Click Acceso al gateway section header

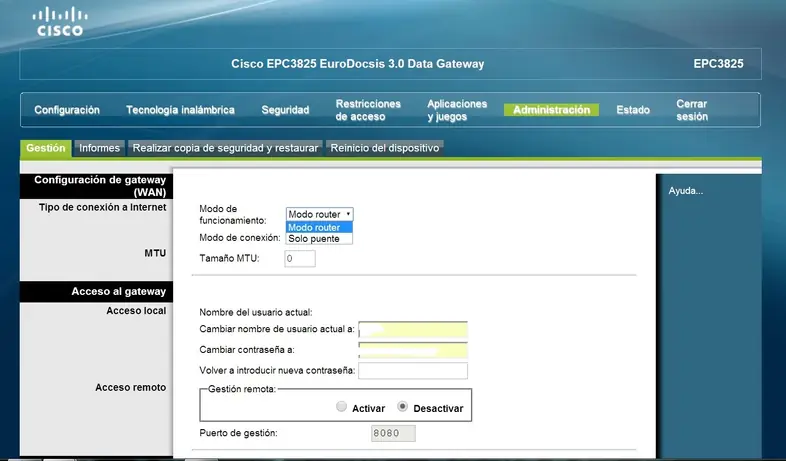(x=96, y=292)
